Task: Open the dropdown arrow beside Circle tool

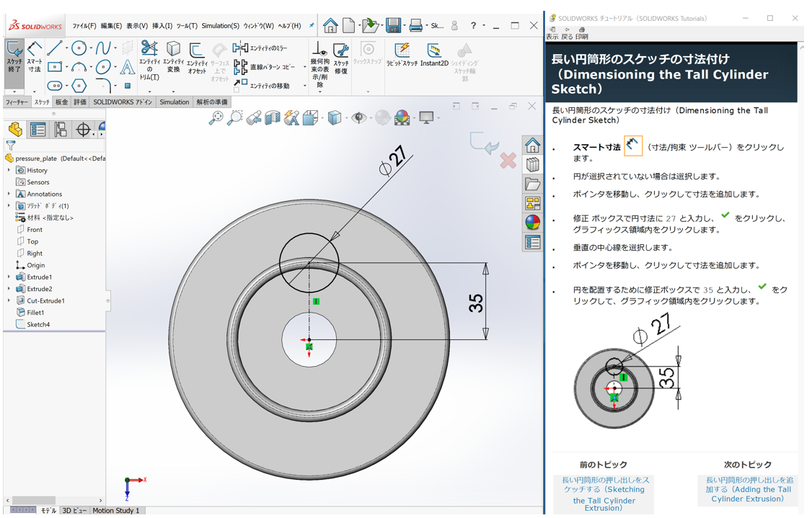Action: [91, 49]
